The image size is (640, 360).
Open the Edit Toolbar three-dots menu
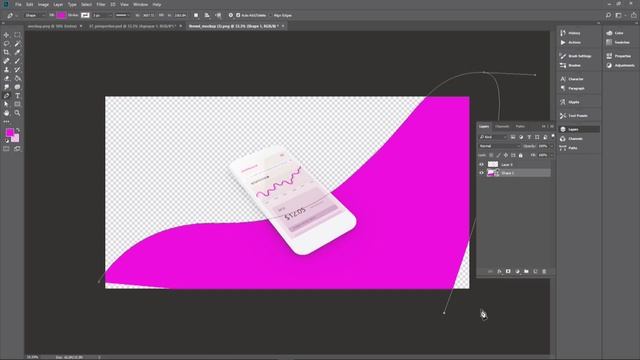(x=7, y=122)
